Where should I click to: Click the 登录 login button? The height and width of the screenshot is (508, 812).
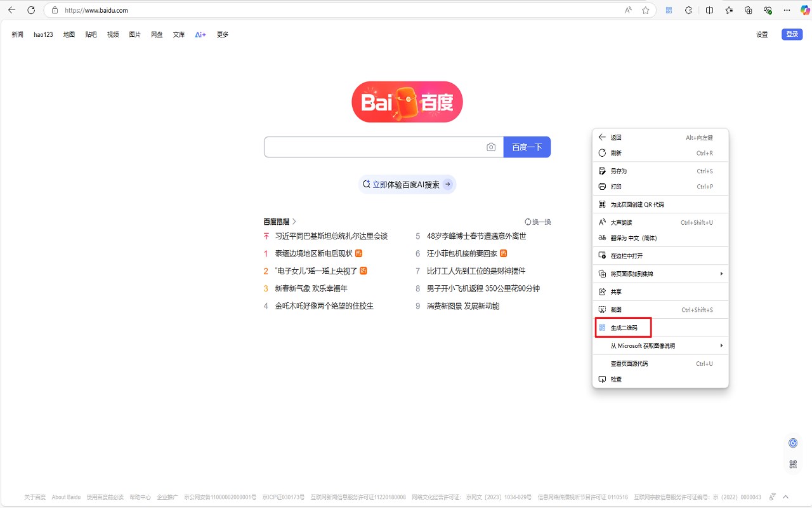[x=792, y=34]
